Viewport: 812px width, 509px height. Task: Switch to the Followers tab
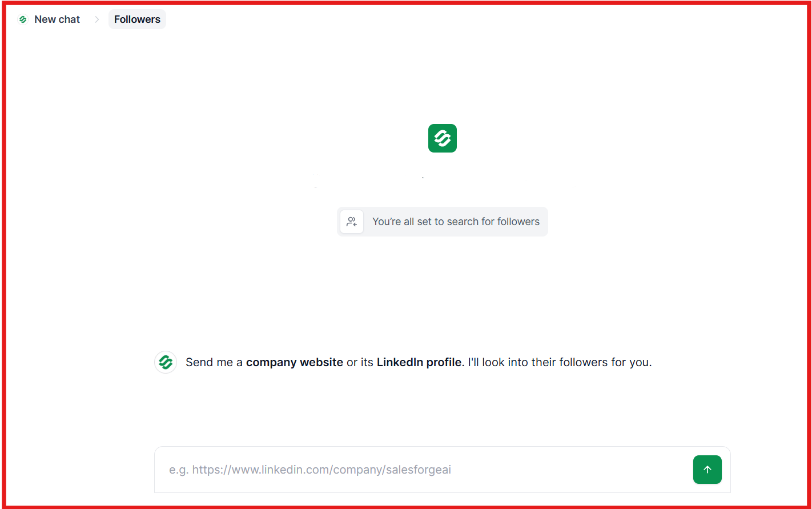(137, 19)
